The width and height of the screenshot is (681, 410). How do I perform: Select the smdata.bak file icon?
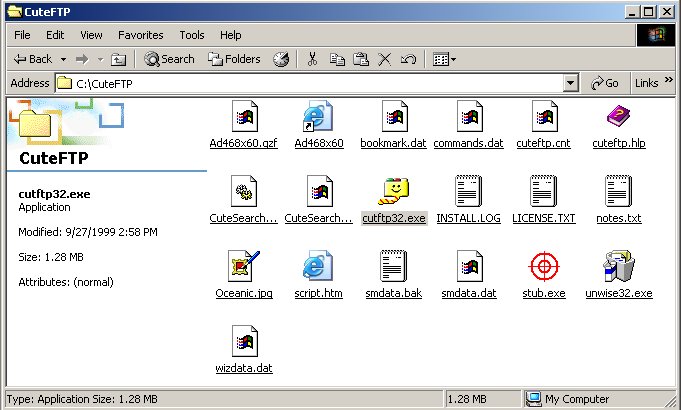pos(393,266)
